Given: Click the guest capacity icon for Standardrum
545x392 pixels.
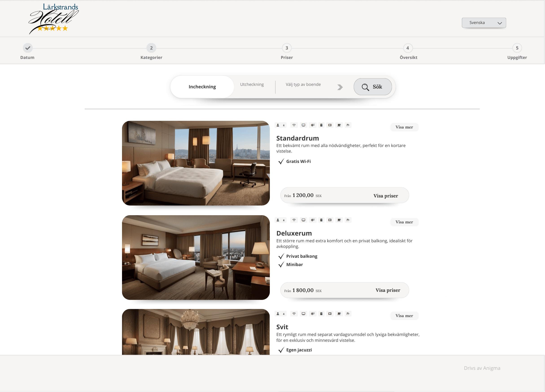Looking at the screenshot, I should (280, 125).
